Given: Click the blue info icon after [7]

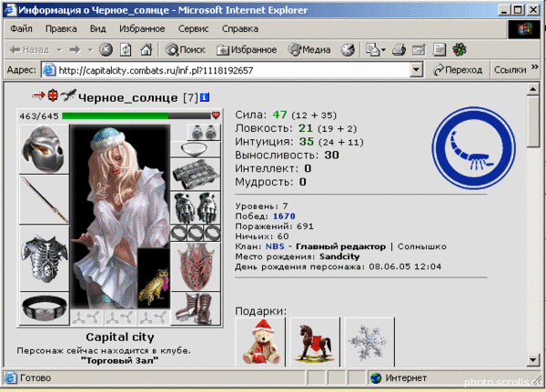Looking at the screenshot, I should (205, 96).
